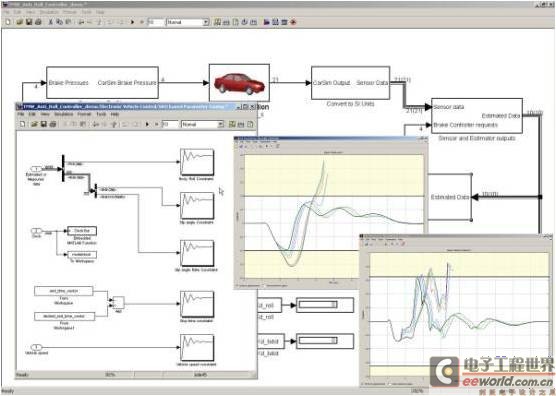Screen dimensions: 556x396
Task: Select the Sensor and Estimator outputs block
Action: click(477, 116)
